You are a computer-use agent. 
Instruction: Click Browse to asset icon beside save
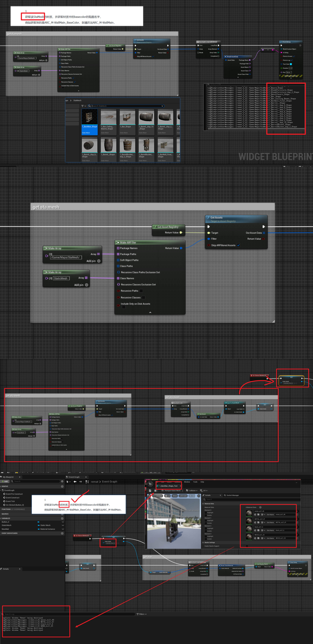pyautogui.click(x=156, y=490)
